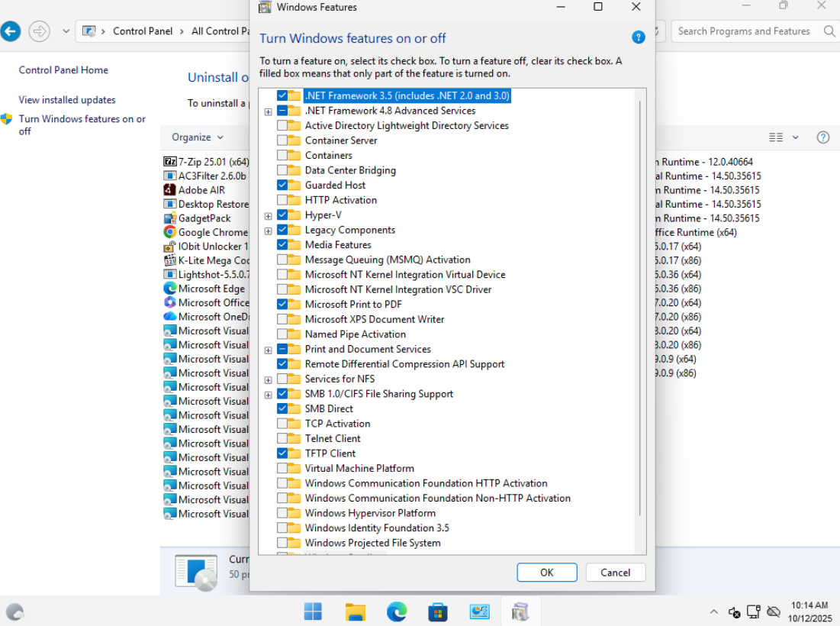Click the Control Panel taskbar icon
This screenshot has width=840, height=626.
(479, 611)
